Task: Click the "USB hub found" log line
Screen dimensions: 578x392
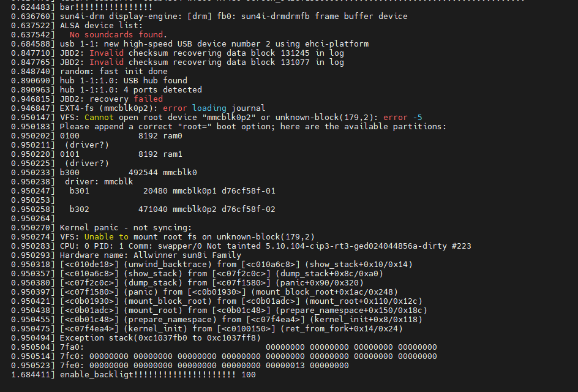Action: point(124,81)
